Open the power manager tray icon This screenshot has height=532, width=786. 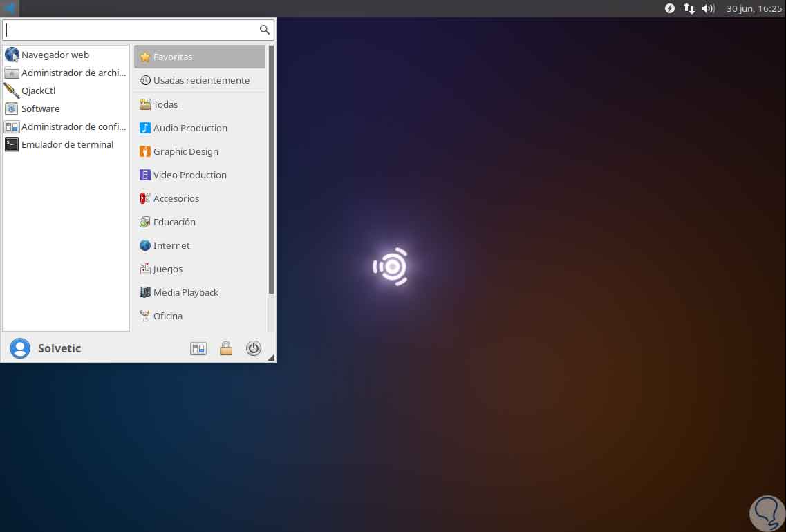[x=670, y=8]
